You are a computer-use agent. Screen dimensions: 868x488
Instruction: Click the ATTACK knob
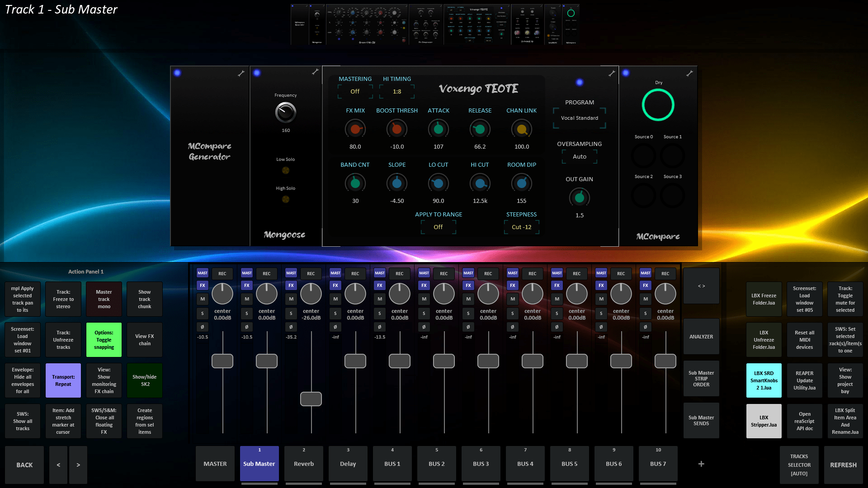(x=439, y=129)
